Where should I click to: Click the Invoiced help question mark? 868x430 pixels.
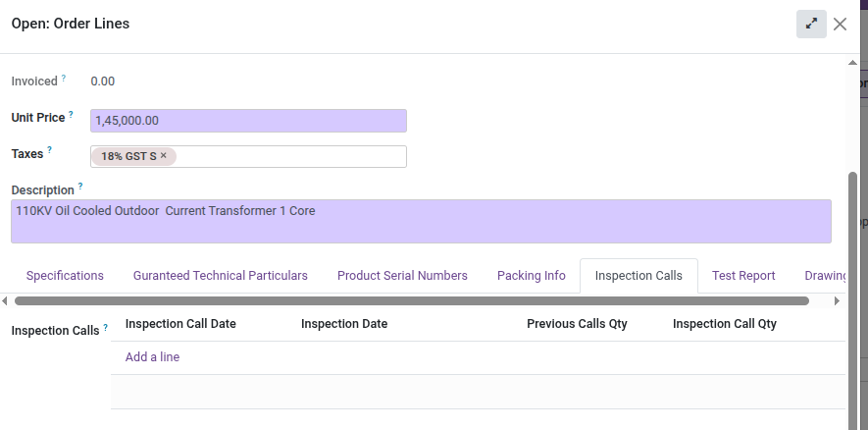pos(64,79)
